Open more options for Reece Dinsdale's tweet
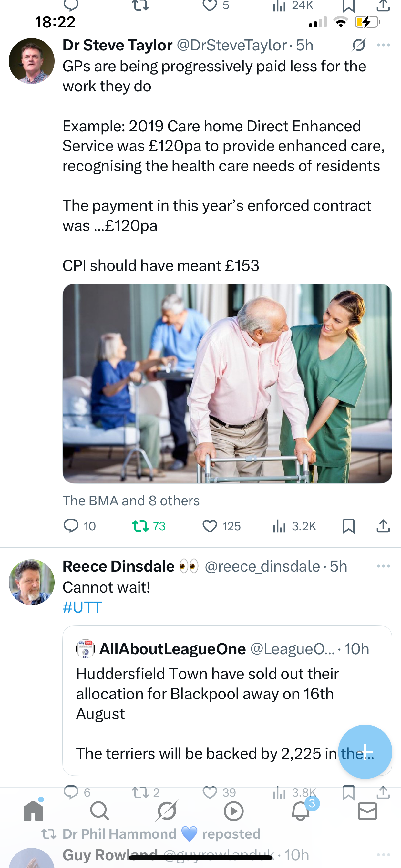 tap(384, 566)
